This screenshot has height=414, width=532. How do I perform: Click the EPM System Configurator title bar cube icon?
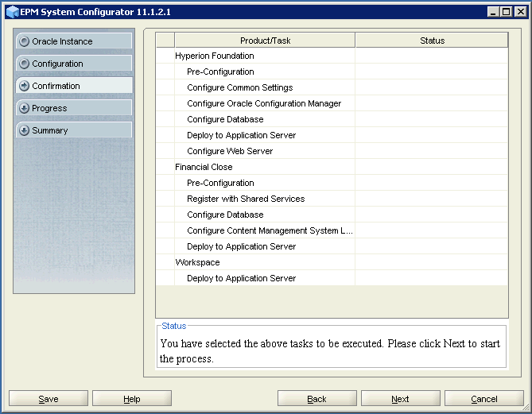point(13,12)
